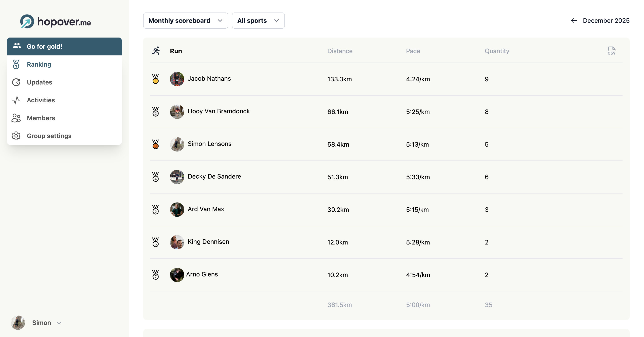Click the CSV export icon
The height and width of the screenshot is (337, 644).
pos(611,51)
